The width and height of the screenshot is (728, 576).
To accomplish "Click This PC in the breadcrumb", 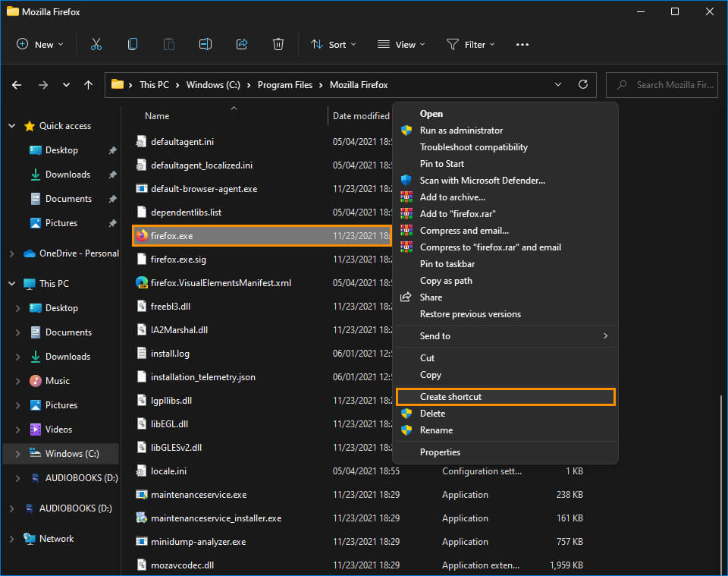I will point(154,85).
